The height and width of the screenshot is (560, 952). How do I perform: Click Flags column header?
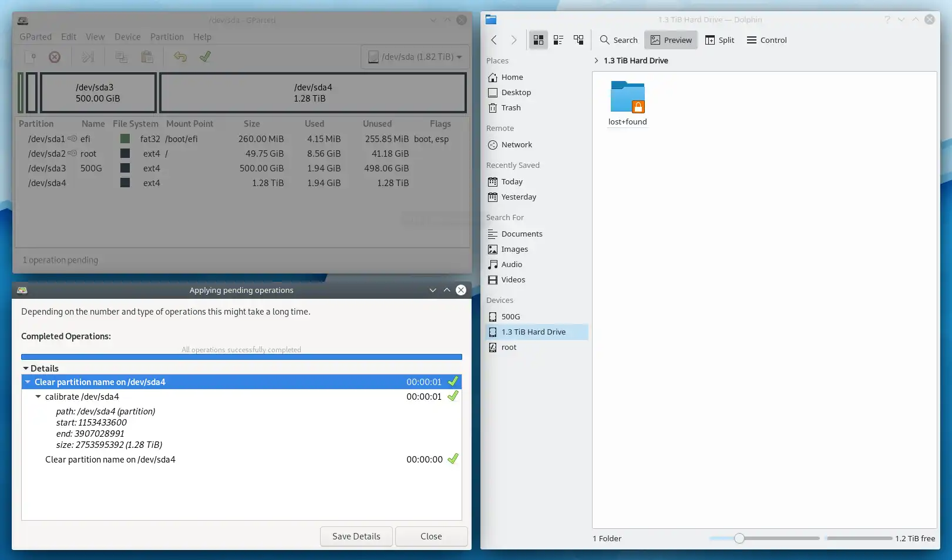(440, 124)
